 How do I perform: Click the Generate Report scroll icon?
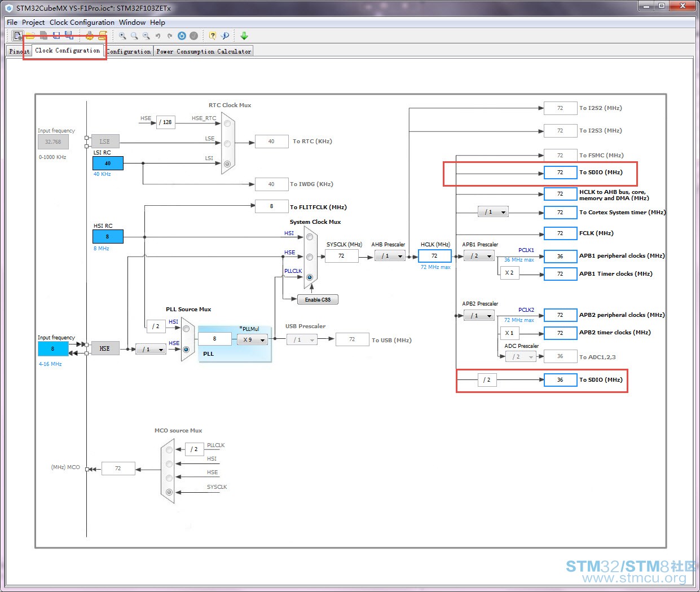coord(103,36)
